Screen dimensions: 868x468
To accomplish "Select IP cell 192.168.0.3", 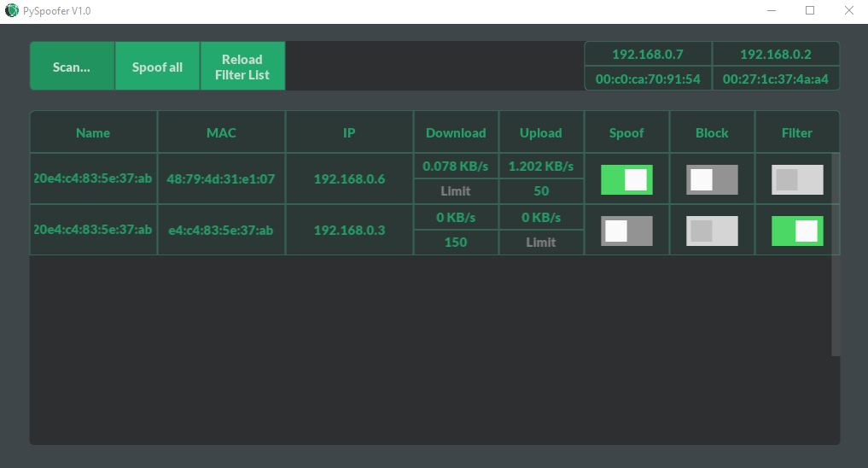I will tap(349, 230).
